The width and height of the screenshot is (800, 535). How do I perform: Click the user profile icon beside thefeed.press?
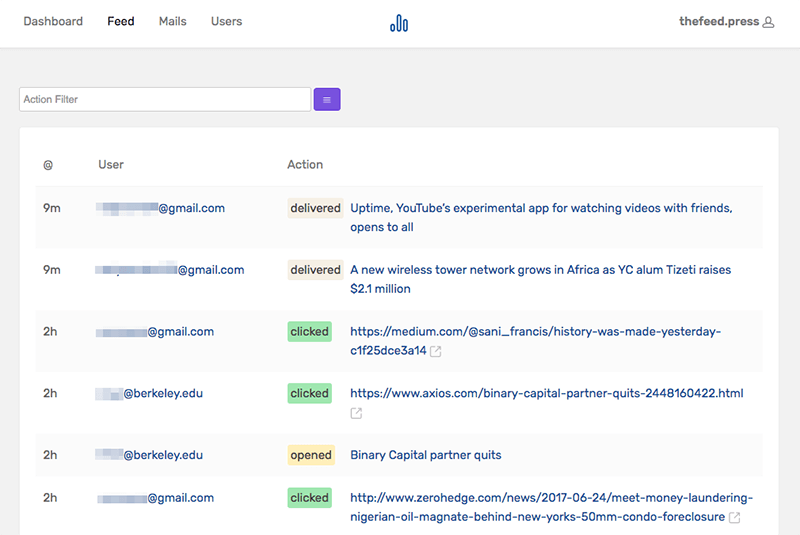coord(769,22)
